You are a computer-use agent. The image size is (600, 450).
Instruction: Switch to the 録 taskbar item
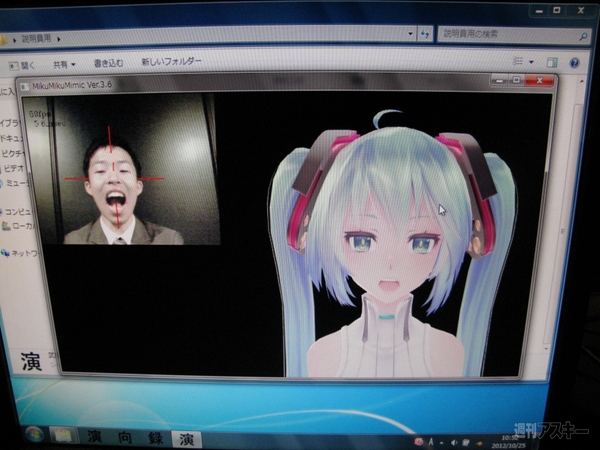click(x=156, y=439)
